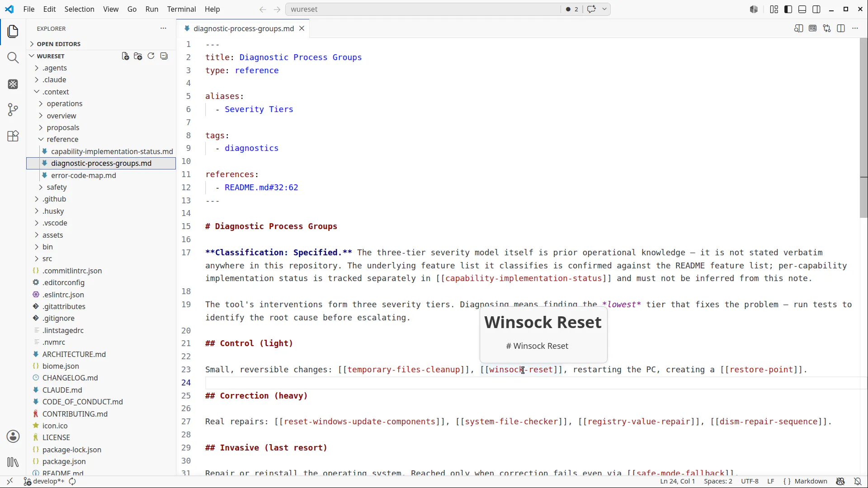The height and width of the screenshot is (488, 868).
Task: Toggle Secondary Side Bar visibility
Action: [x=816, y=9]
